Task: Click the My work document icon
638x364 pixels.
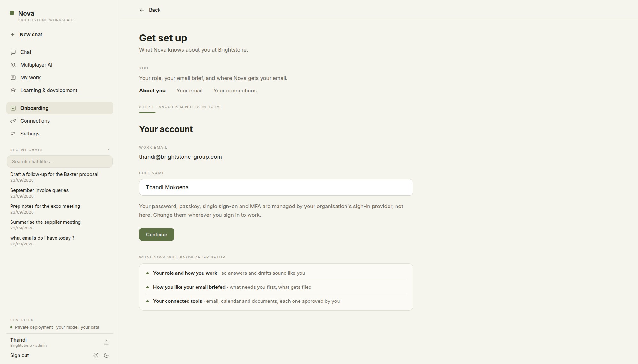Action: click(x=13, y=78)
